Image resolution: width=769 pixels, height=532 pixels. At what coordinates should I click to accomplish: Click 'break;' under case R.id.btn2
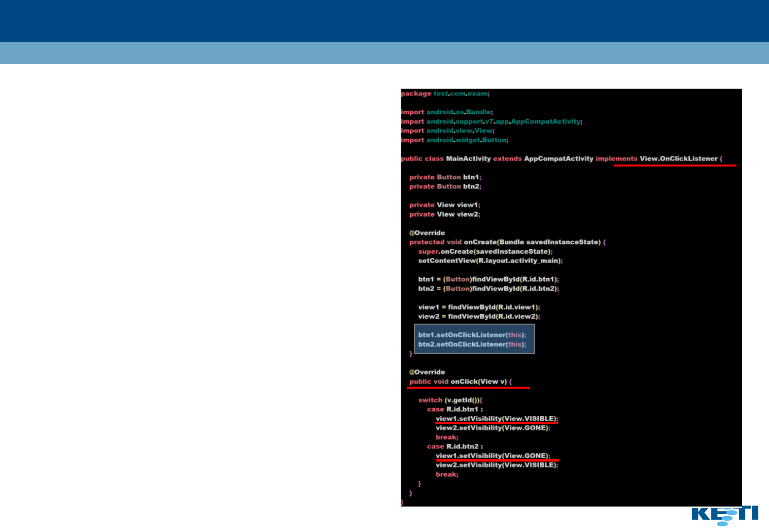[x=447, y=475]
